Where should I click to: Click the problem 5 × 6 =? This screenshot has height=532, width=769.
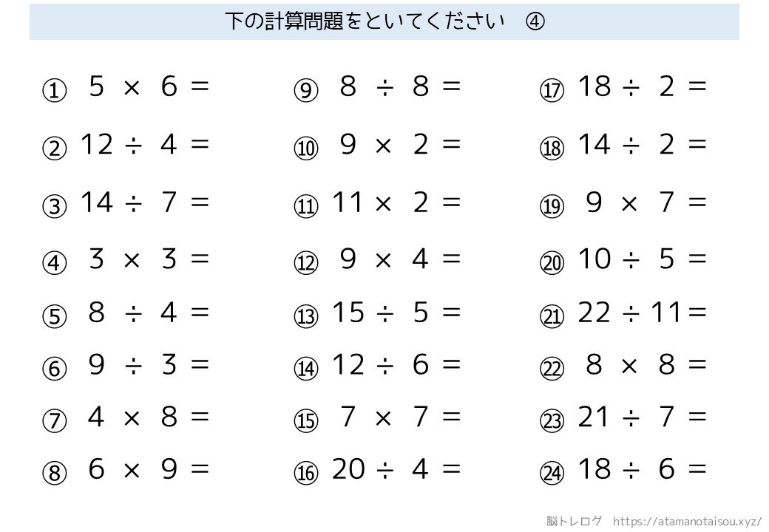pyautogui.click(x=149, y=86)
